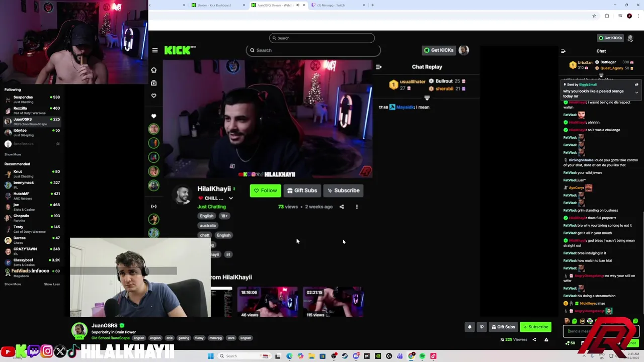Select the australia tag
The image size is (644, 362).
tap(208, 226)
